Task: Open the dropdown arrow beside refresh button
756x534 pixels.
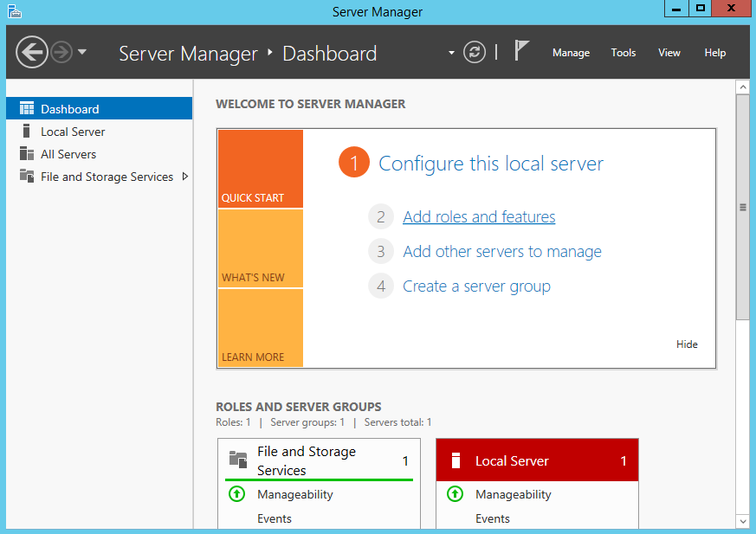Action: 451,53
